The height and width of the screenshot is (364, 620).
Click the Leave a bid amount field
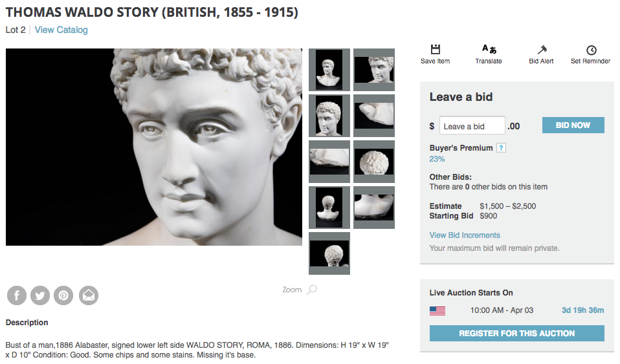click(x=472, y=126)
